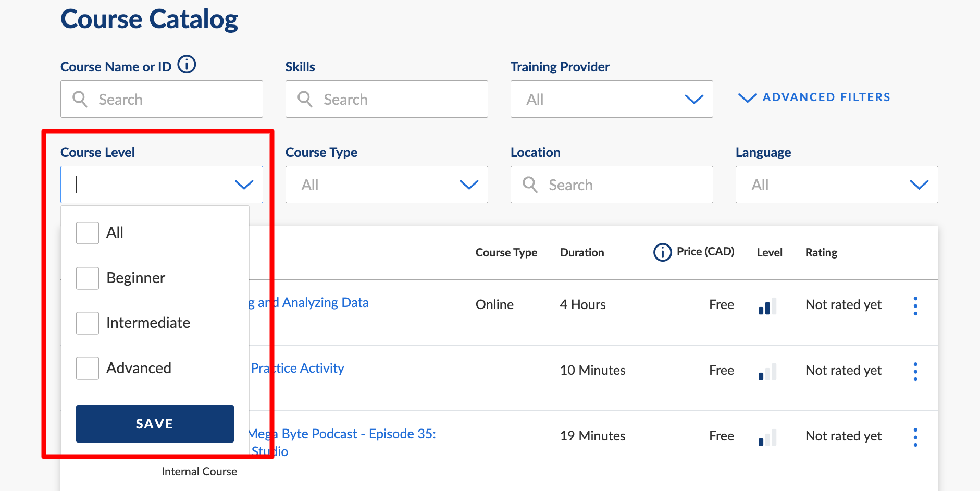Open options menu for 19 Minutes course

click(915, 437)
